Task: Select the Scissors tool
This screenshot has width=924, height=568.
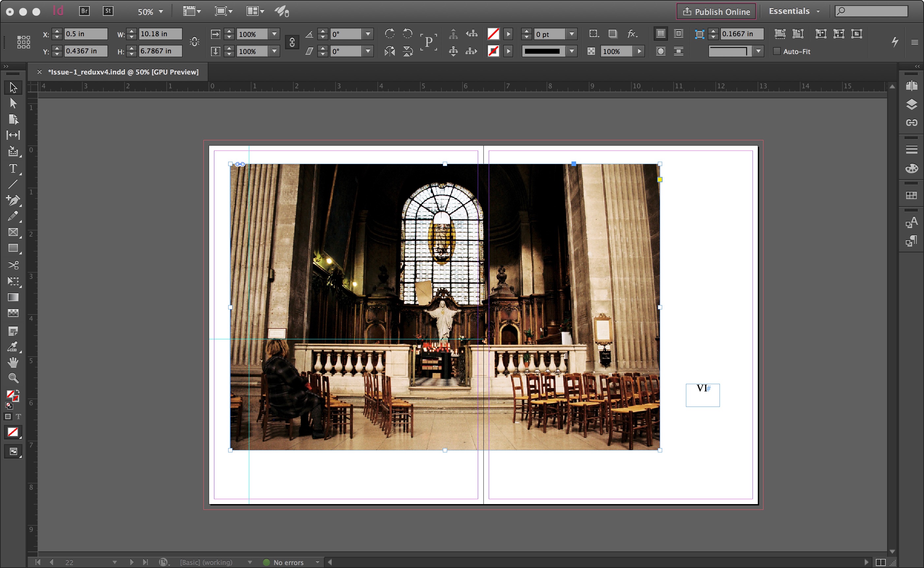Action: tap(13, 265)
